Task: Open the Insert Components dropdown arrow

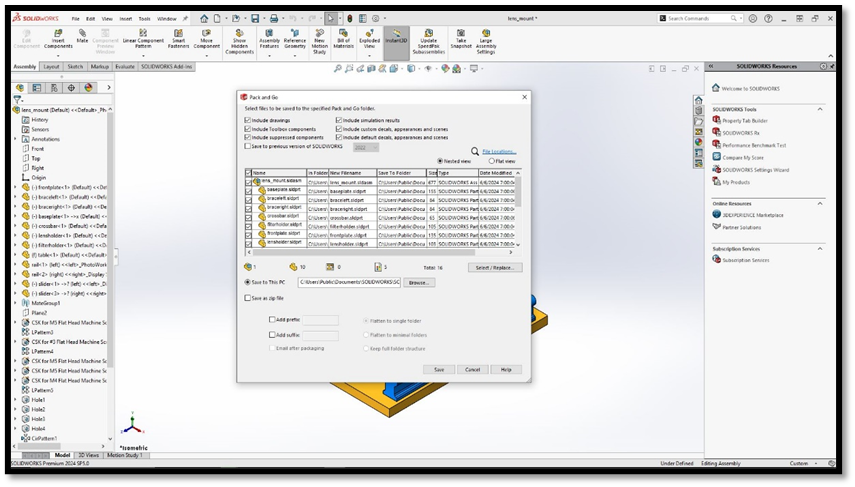Action: point(58,55)
